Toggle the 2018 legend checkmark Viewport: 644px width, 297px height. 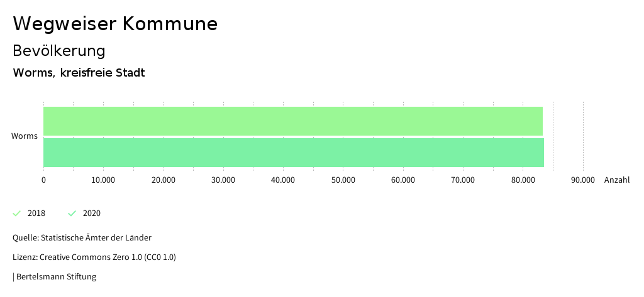[17, 213]
